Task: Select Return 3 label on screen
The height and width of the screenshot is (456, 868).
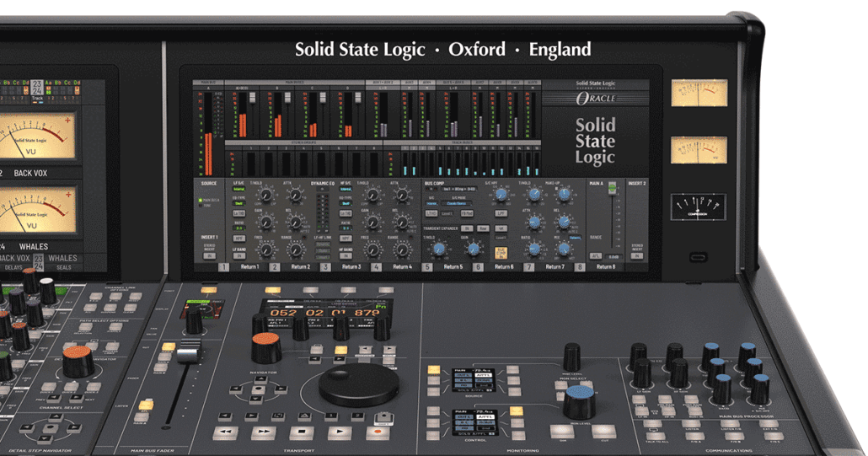Action: tap(351, 266)
